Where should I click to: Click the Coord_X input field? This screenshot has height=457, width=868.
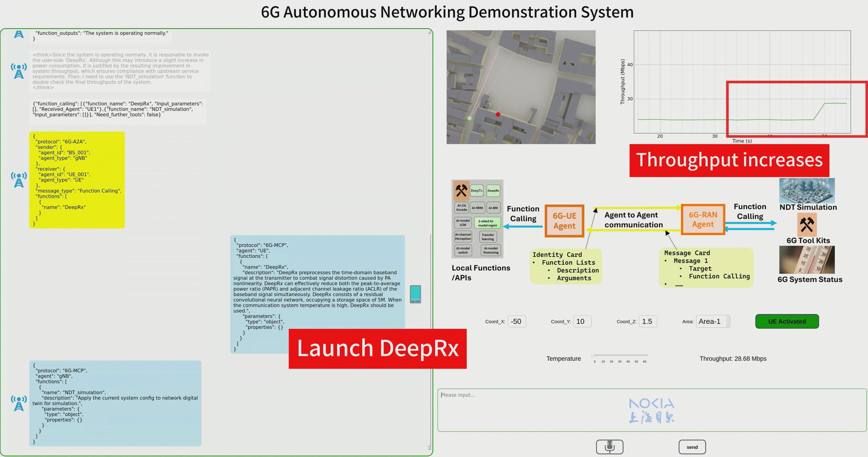(517, 321)
